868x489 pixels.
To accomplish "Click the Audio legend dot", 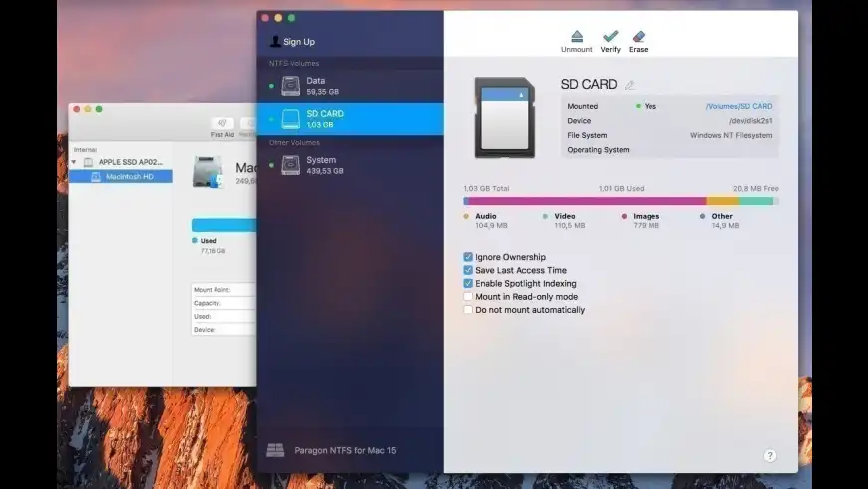I will tap(466, 216).
